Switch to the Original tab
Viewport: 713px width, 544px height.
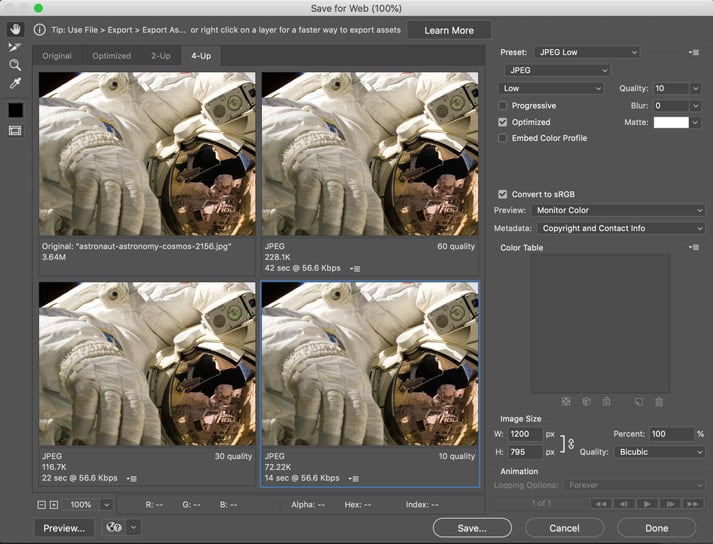click(x=56, y=56)
